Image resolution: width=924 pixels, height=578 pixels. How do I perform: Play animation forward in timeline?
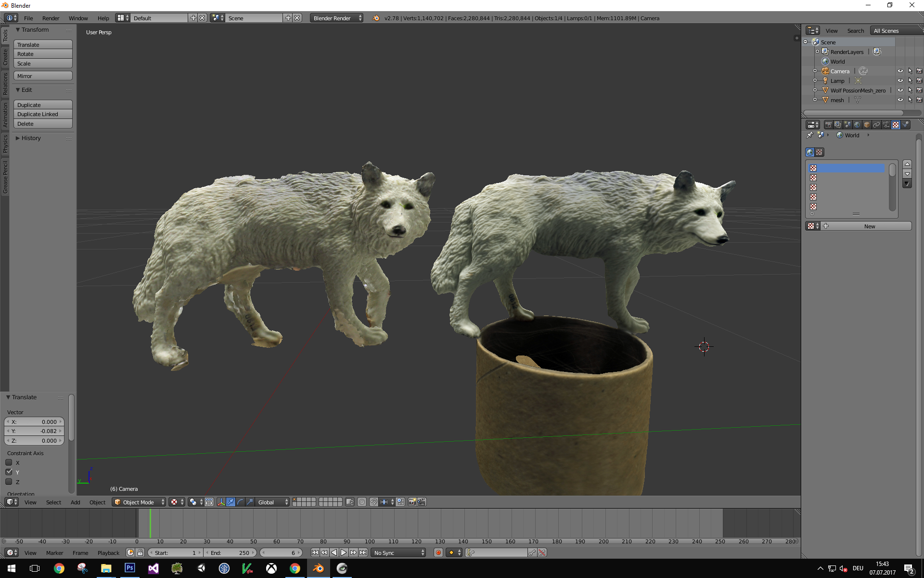344,552
